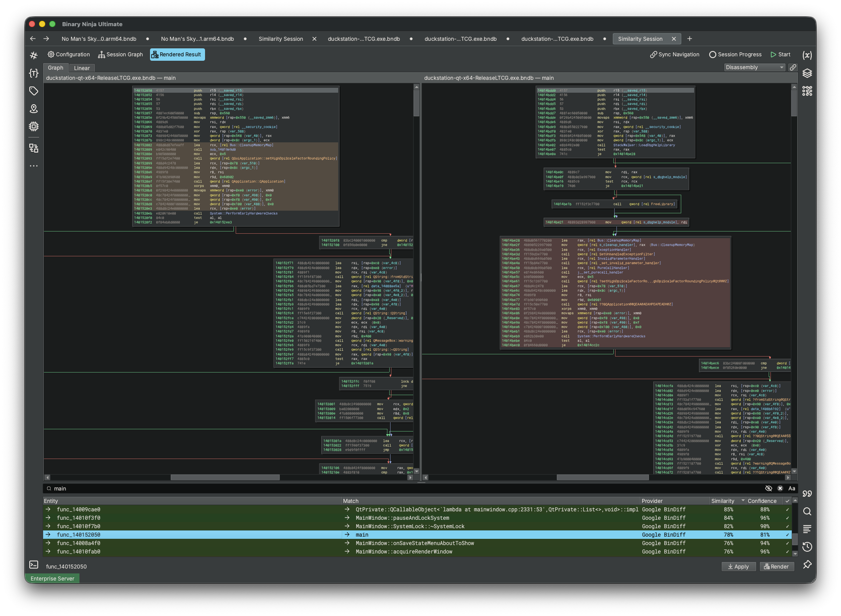
Task: Toggle checkmark for onSaveStateMenuAboutToShow match
Action: [787, 543]
